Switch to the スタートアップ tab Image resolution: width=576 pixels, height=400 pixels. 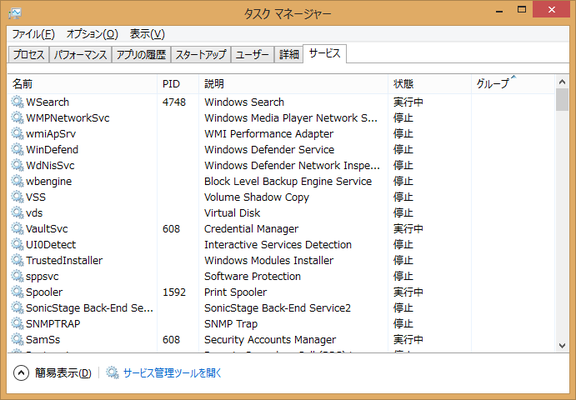pyautogui.click(x=201, y=55)
